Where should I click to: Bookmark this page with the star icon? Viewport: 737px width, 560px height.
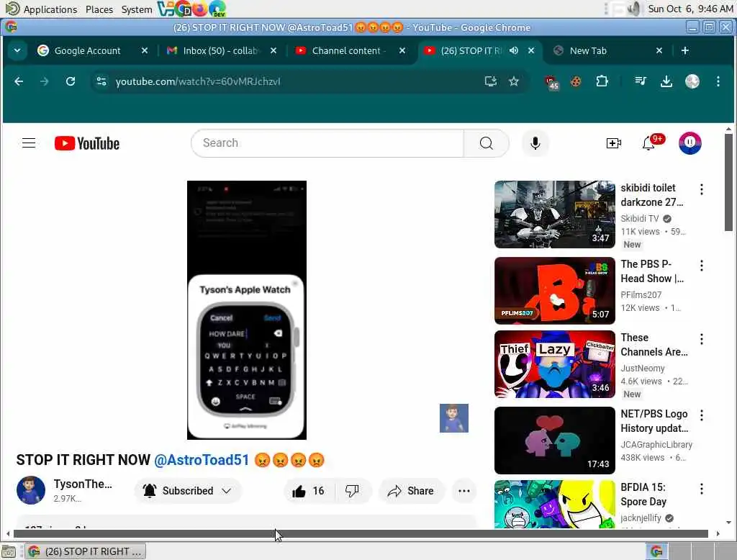(x=514, y=81)
